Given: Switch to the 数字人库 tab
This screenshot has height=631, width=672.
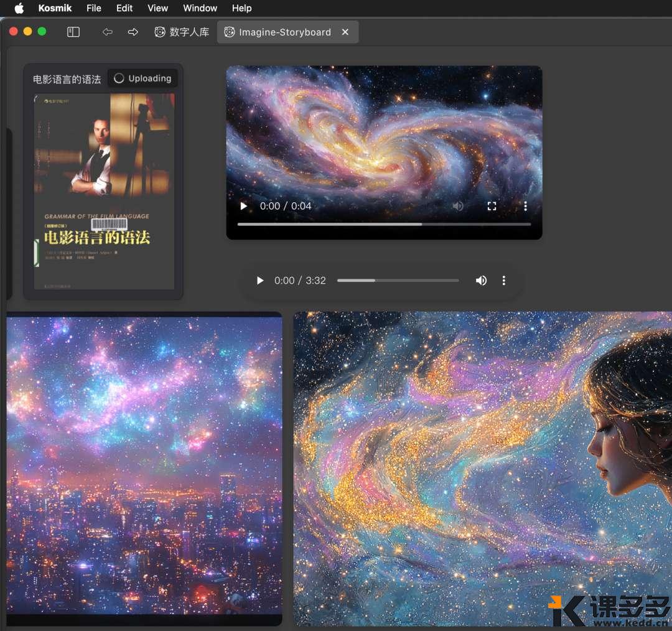Looking at the screenshot, I should 182,32.
